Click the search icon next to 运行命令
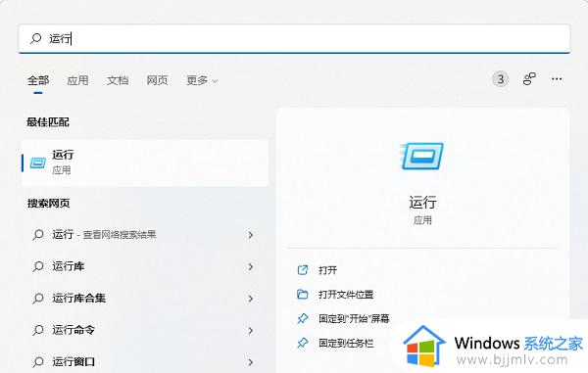 (x=38, y=330)
